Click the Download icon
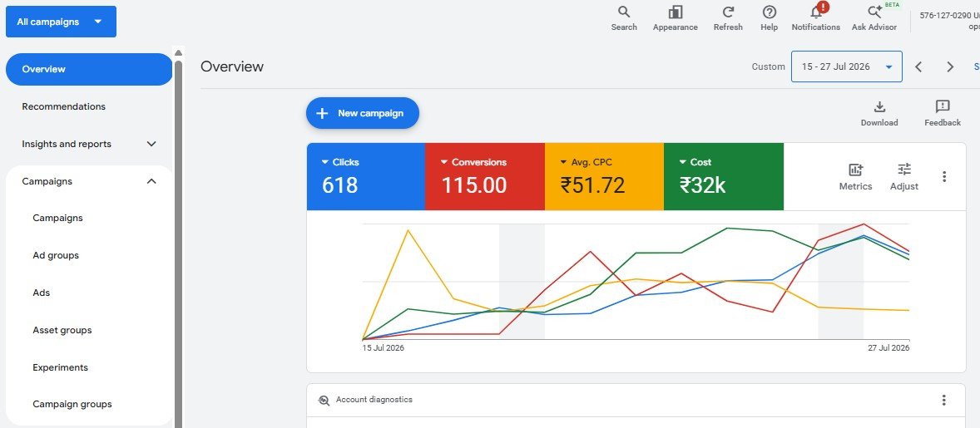980x428 pixels. (x=879, y=106)
